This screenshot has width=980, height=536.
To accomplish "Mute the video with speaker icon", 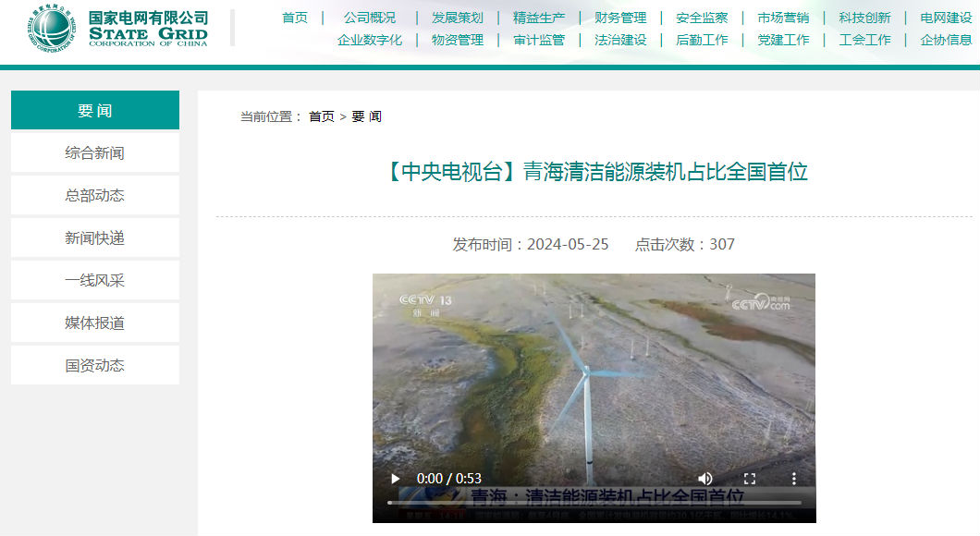I will [705, 479].
